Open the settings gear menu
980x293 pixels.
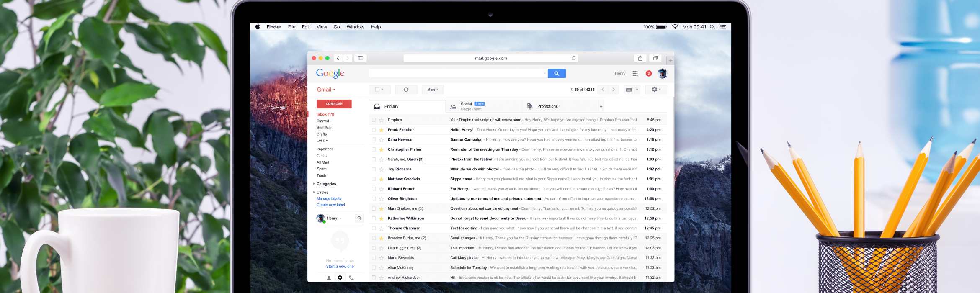pyautogui.click(x=656, y=90)
